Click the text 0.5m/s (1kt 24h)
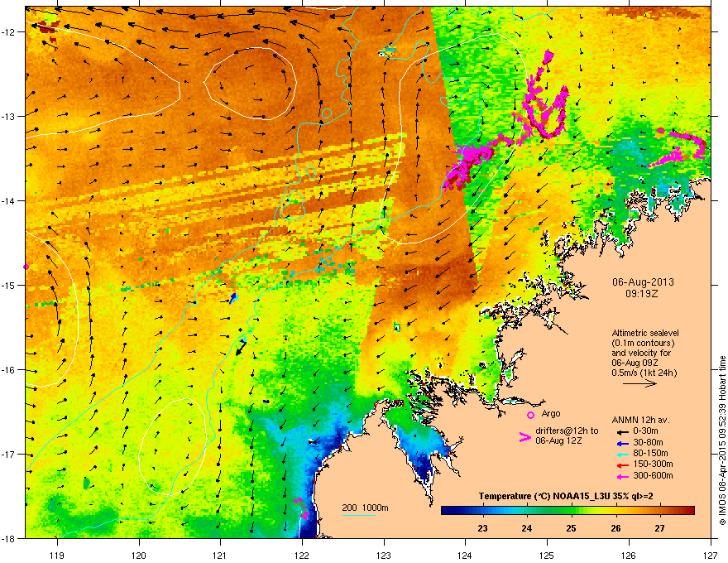 tap(644, 373)
